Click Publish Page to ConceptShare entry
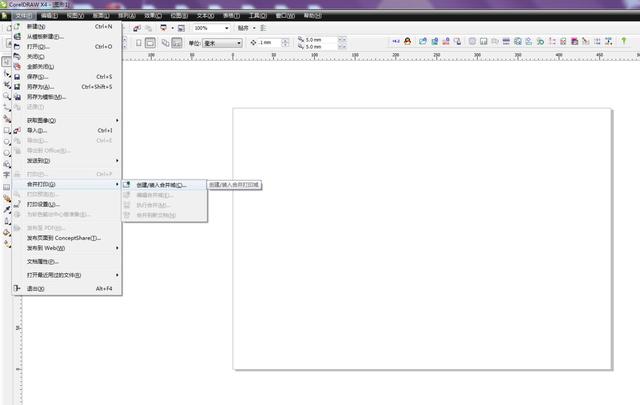This screenshot has height=405, width=640. pyautogui.click(x=64, y=238)
